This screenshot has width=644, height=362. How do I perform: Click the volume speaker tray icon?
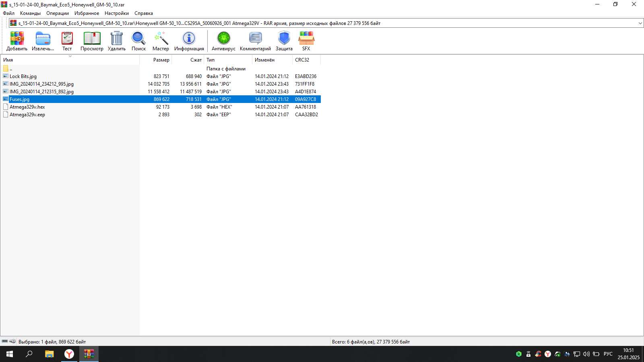point(586,354)
